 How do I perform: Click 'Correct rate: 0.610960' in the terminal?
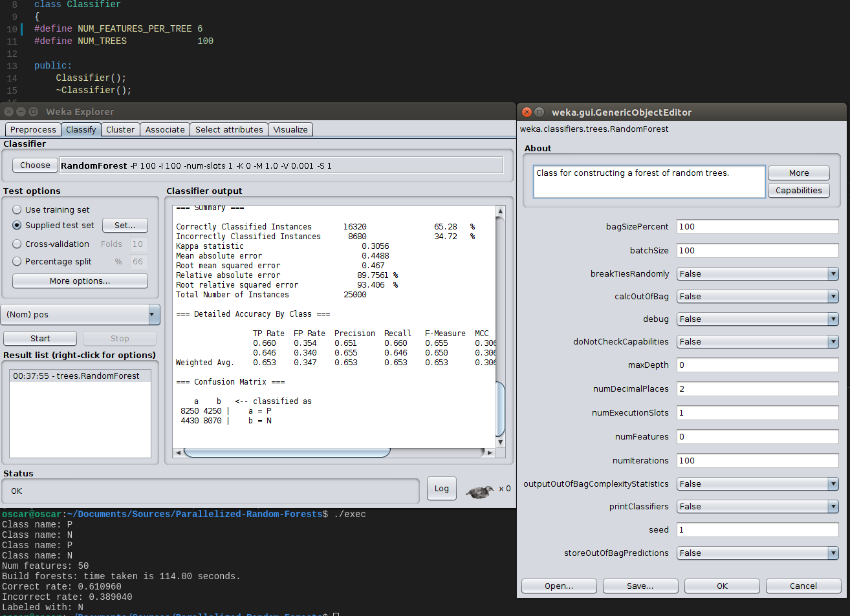61,586
